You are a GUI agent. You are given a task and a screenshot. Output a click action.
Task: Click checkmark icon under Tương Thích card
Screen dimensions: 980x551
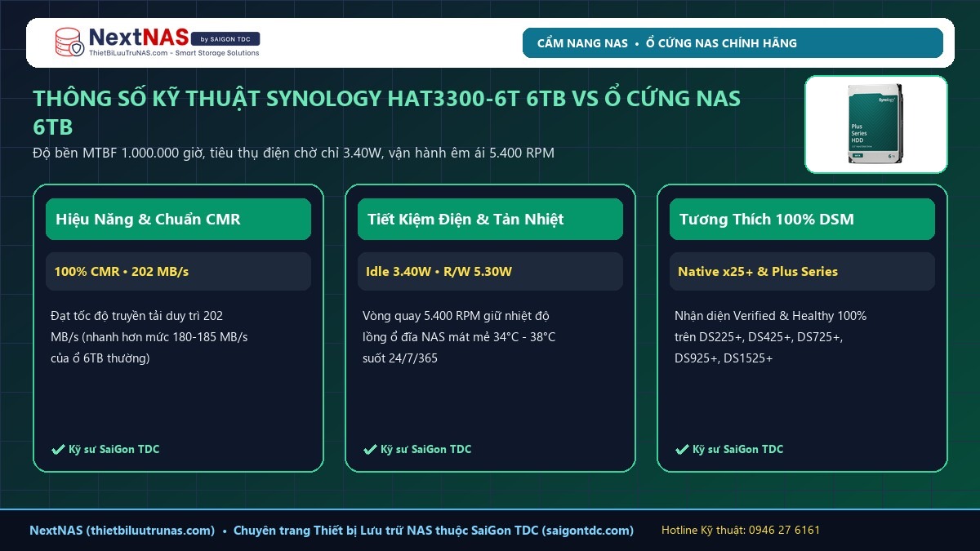[x=682, y=450]
